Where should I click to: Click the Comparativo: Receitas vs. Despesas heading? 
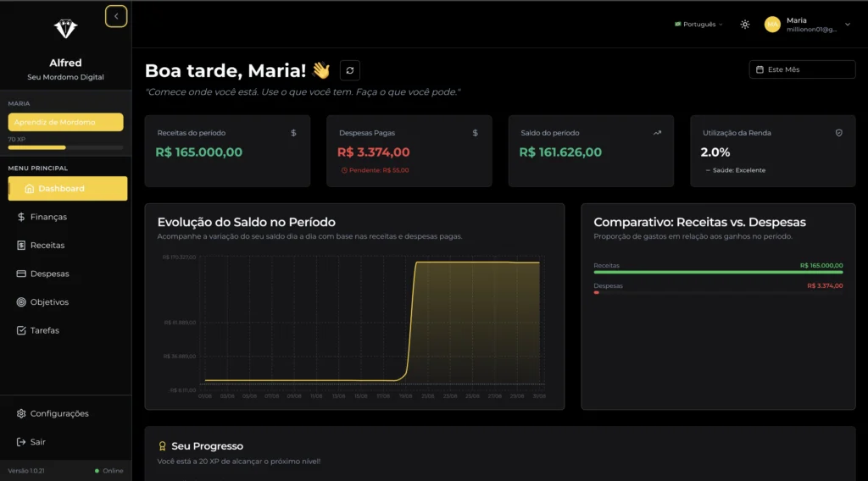pos(699,222)
